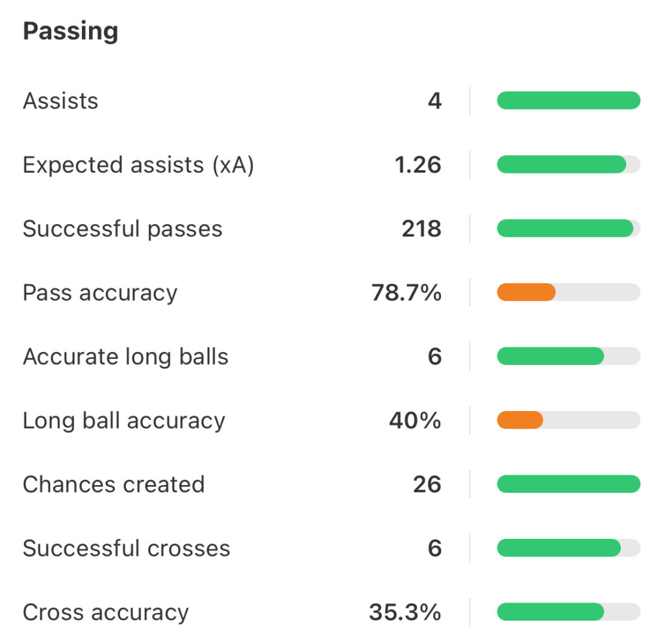Viewport: 665px width, 644px height.
Task: Tap the orange Long ball accuracy bar
Action: [520, 421]
